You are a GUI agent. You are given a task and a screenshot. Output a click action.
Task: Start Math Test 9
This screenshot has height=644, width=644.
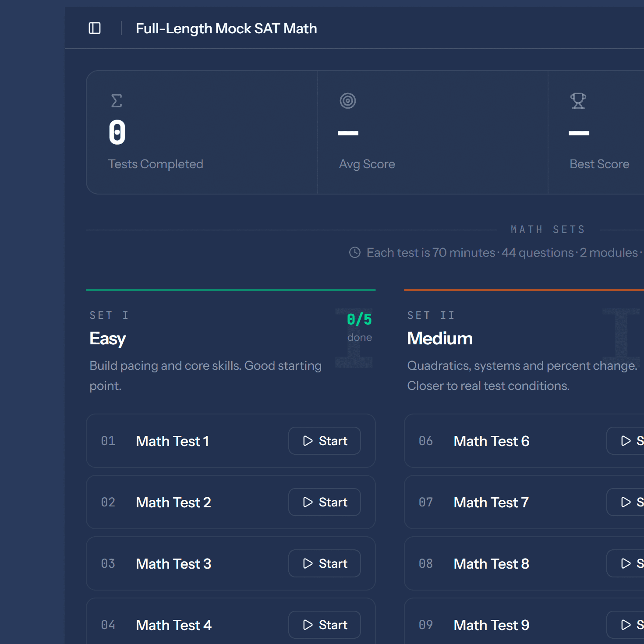626,625
